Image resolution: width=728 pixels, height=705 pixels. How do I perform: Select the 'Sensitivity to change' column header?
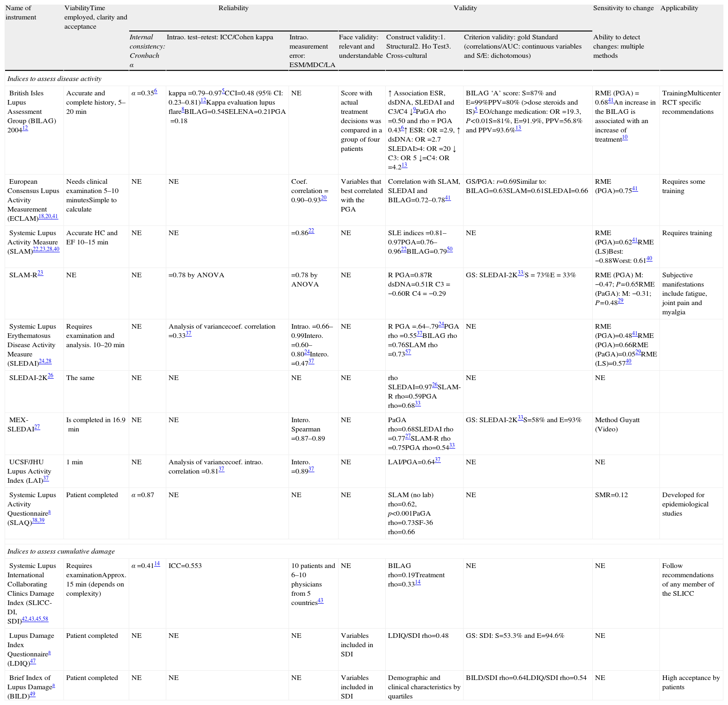tap(623, 8)
